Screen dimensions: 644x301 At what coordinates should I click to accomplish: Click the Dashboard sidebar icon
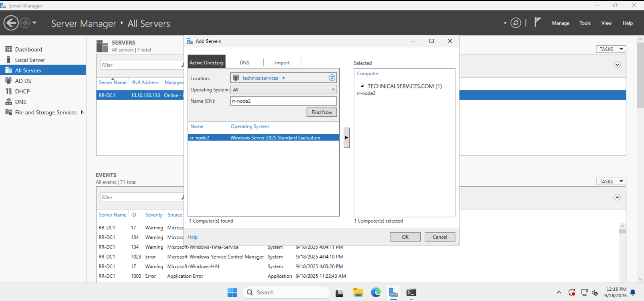point(9,49)
